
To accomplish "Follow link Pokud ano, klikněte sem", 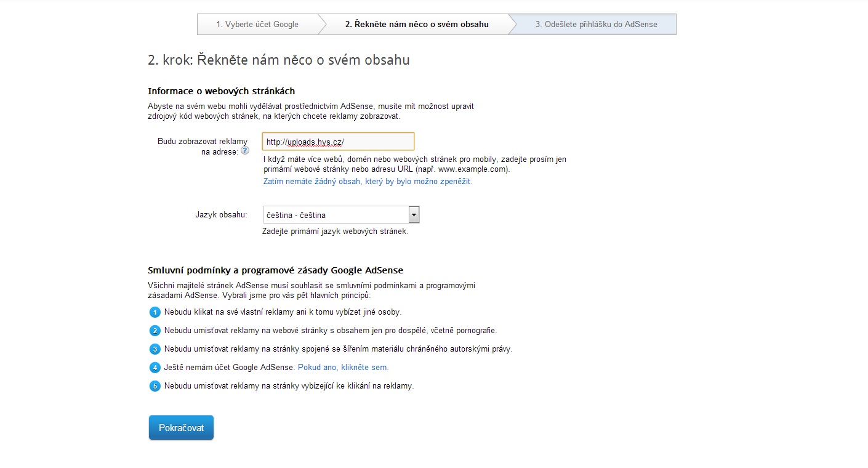I will [x=343, y=368].
